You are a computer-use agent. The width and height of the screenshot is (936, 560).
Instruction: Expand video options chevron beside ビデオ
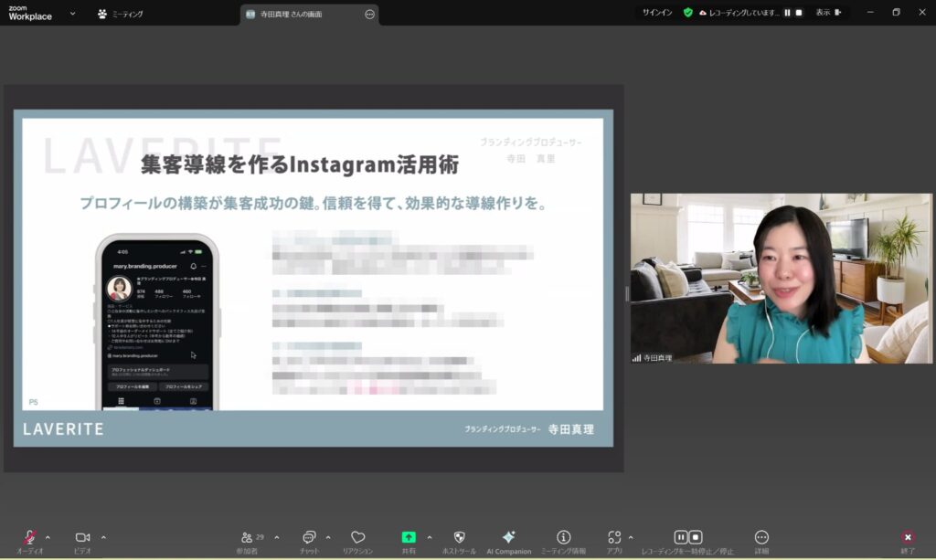103,537
